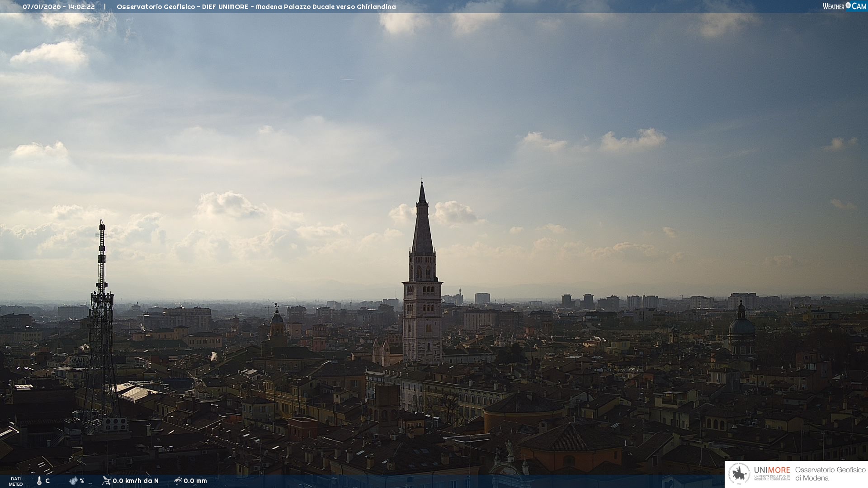
Task: Click the 0.0 km/h da N reading
Action: click(136, 481)
